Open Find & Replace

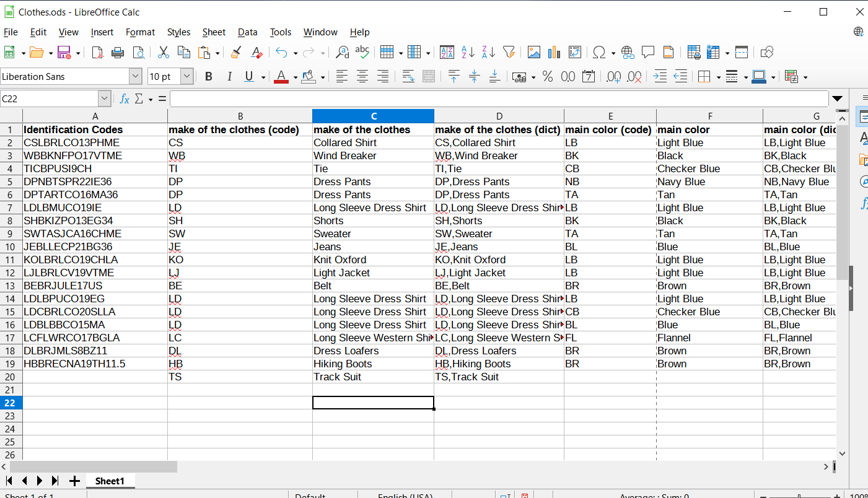pyautogui.click(x=342, y=53)
